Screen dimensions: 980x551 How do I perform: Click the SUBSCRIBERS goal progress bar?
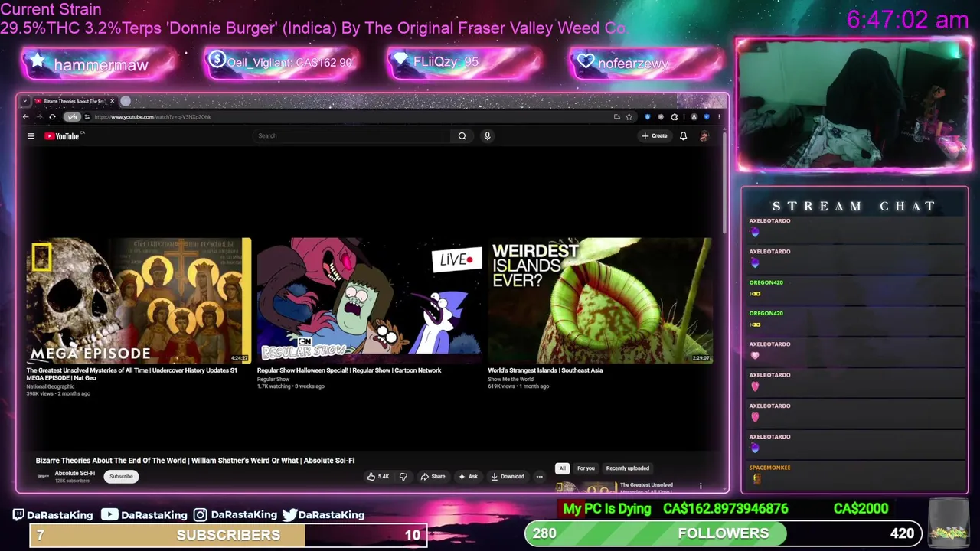pyautogui.click(x=228, y=535)
